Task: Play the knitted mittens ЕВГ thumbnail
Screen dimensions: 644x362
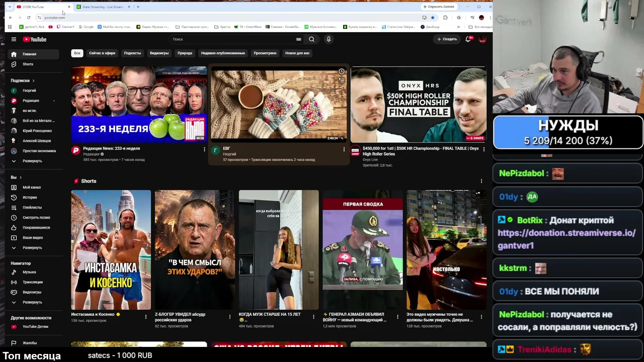Action: (x=279, y=104)
